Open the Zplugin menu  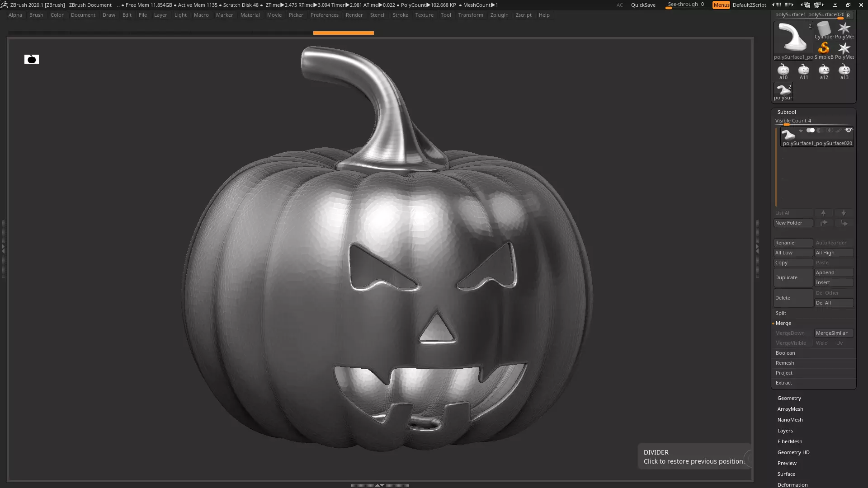(x=499, y=15)
